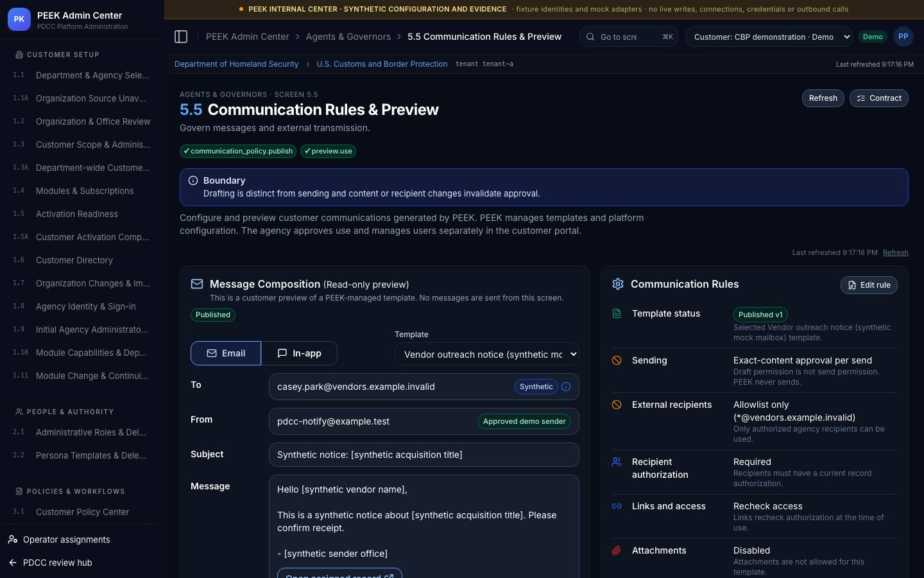Image resolution: width=924 pixels, height=578 pixels.
Task: Click the search magnifier icon
Action: coord(590,37)
